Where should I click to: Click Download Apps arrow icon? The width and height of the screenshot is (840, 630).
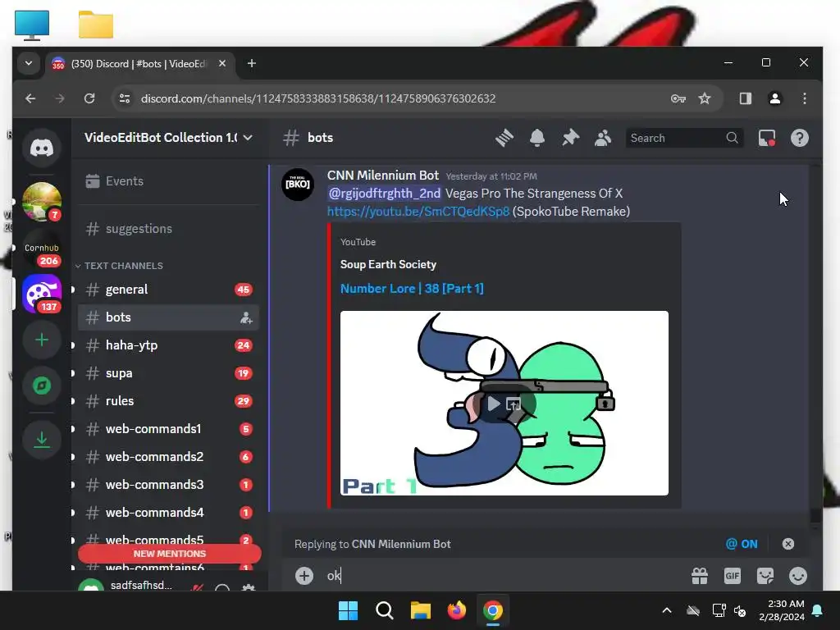[42, 440]
